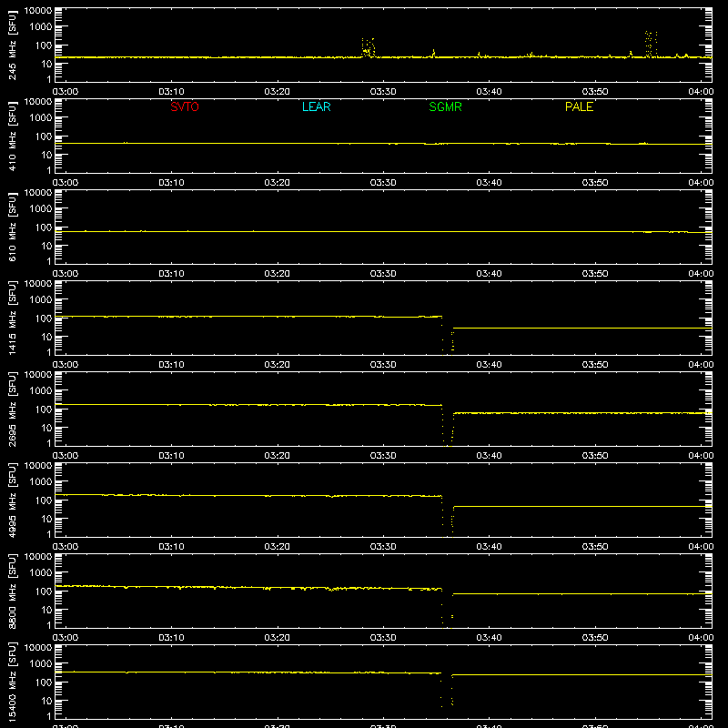Image resolution: width=728 pixels, height=728 pixels.
Task: Click the 03:30 time label under the 8800 MHz plot
Action: coord(383,638)
